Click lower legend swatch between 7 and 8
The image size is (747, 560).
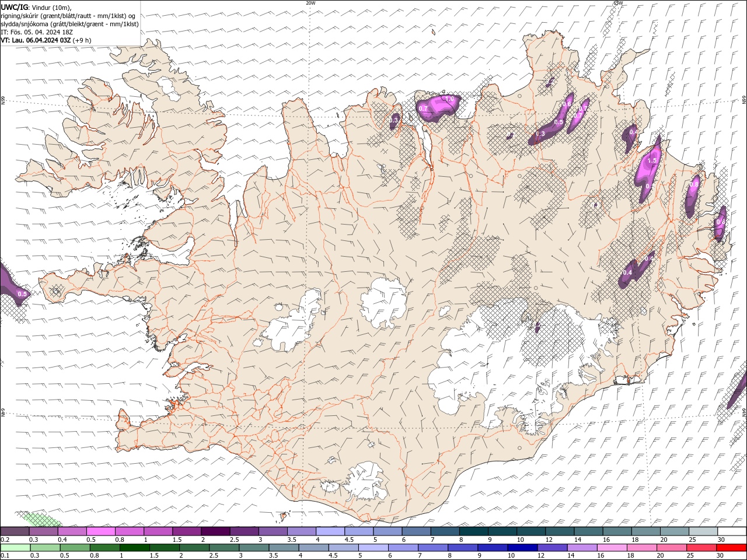pyautogui.click(x=433, y=547)
